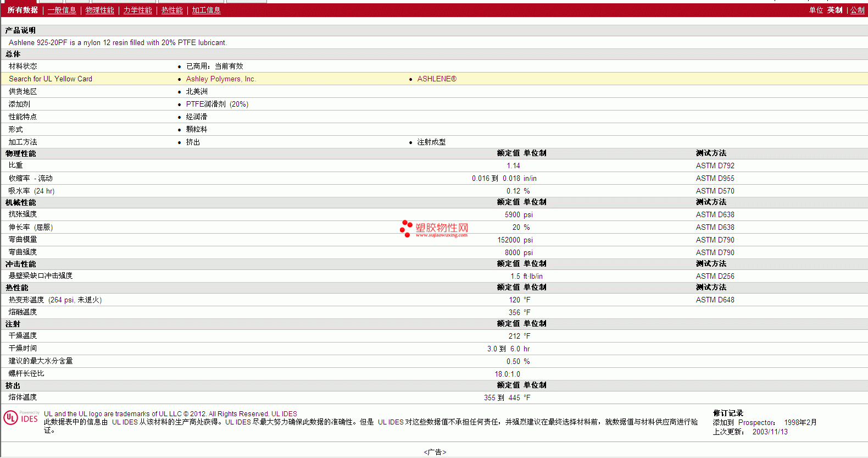Click the 材料状态 row label

[x=23, y=67]
